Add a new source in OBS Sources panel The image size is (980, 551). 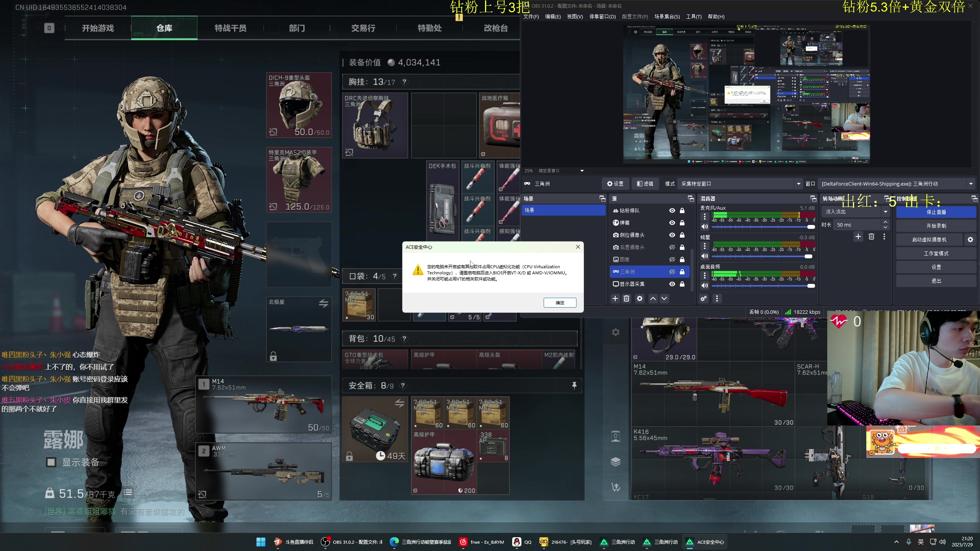[615, 298]
